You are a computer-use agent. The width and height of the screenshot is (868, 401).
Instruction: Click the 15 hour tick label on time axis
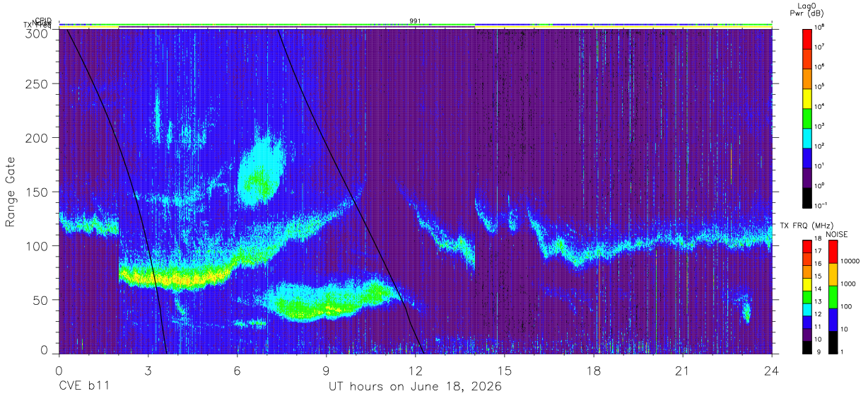coord(505,370)
